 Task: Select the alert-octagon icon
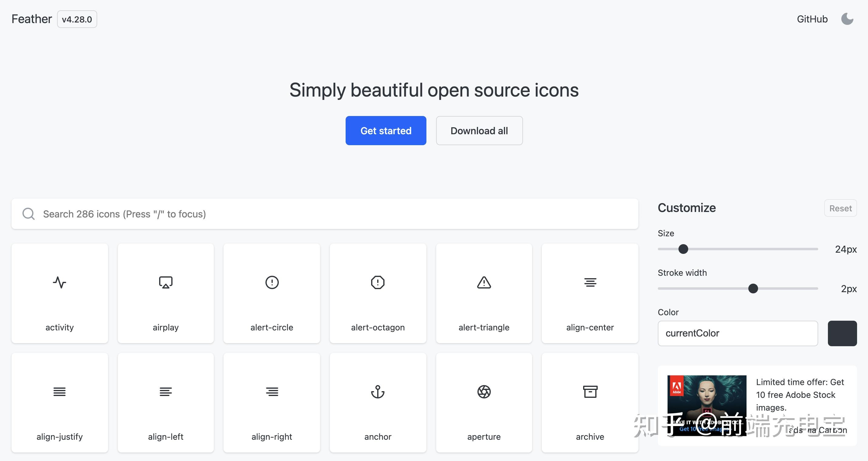coord(378,283)
